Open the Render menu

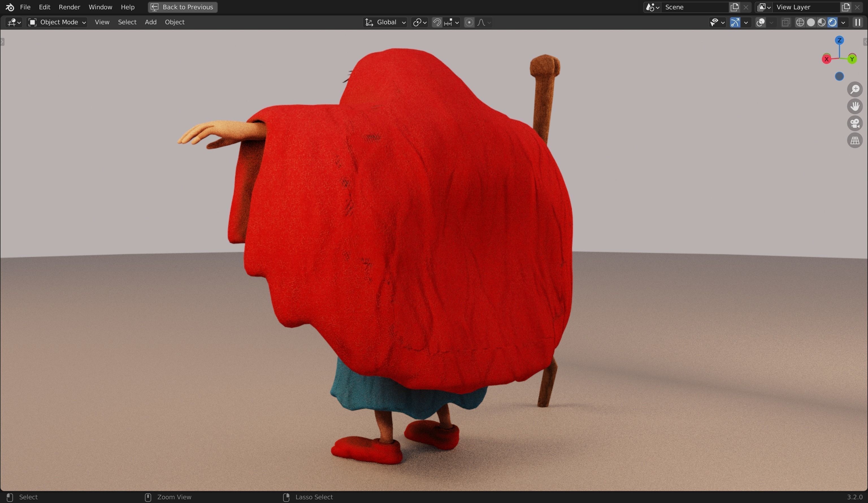coord(69,7)
